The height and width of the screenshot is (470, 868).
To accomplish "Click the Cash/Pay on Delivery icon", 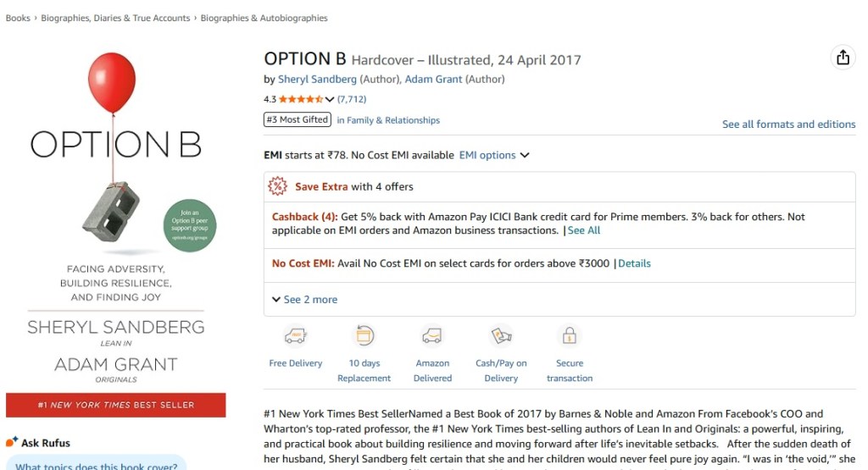I will click(501, 336).
